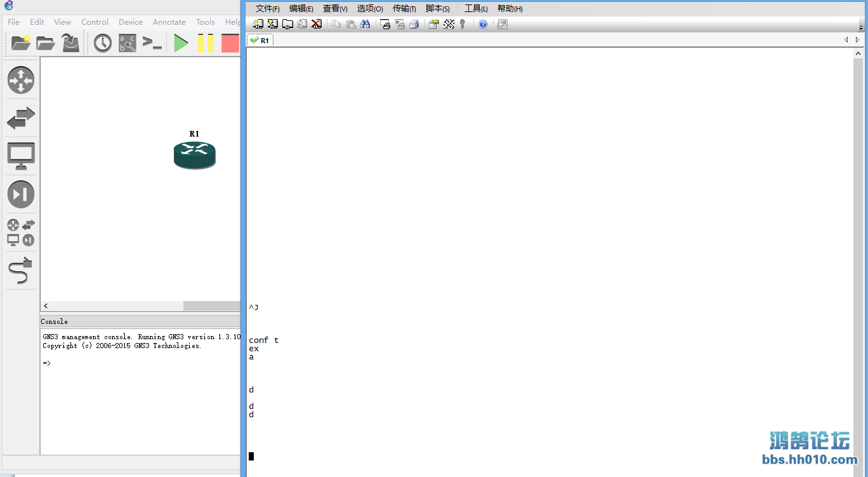Select the add a link cable tool
The height and width of the screenshot is (477, 868).
(21, 271)
